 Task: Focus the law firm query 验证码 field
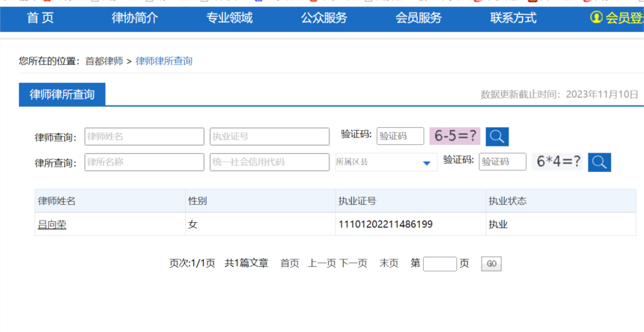[502, 162]
